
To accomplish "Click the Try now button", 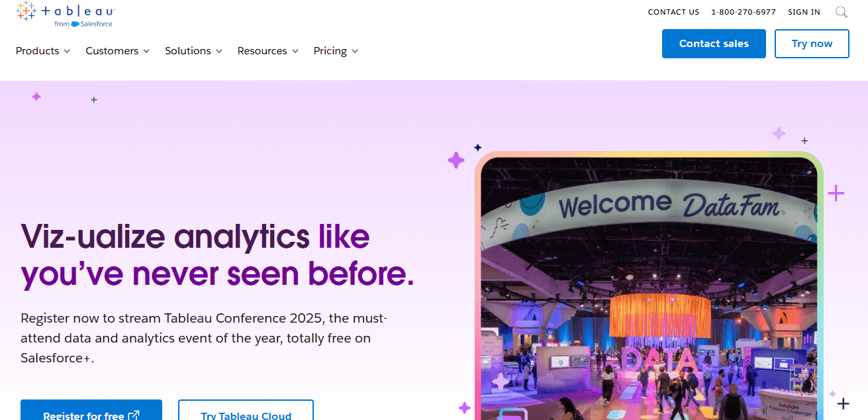I will (812, 44).
